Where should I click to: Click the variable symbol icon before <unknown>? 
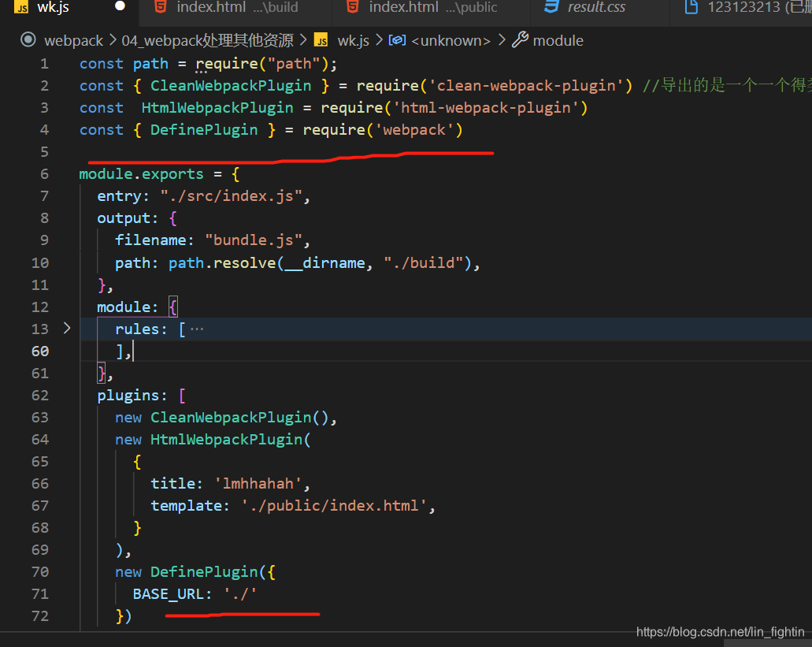397,40
